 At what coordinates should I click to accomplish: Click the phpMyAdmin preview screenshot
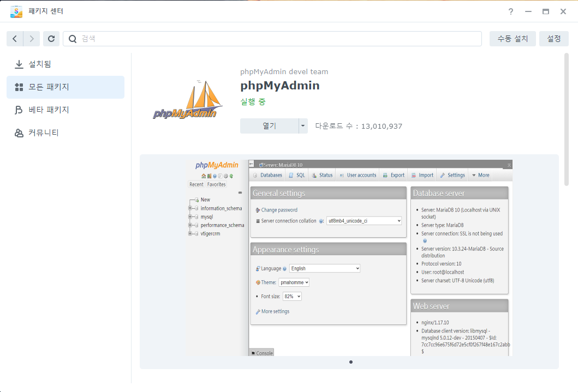click(x=349, y=258)
